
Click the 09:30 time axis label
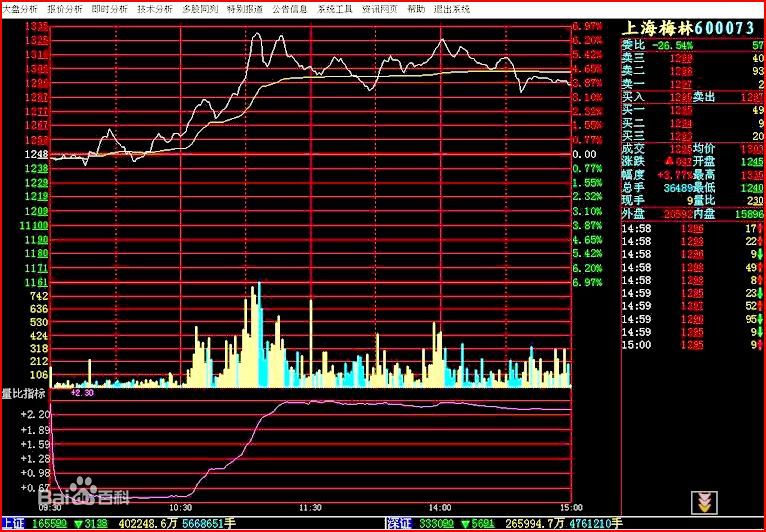pyautogui.click(x=51, y=508)
